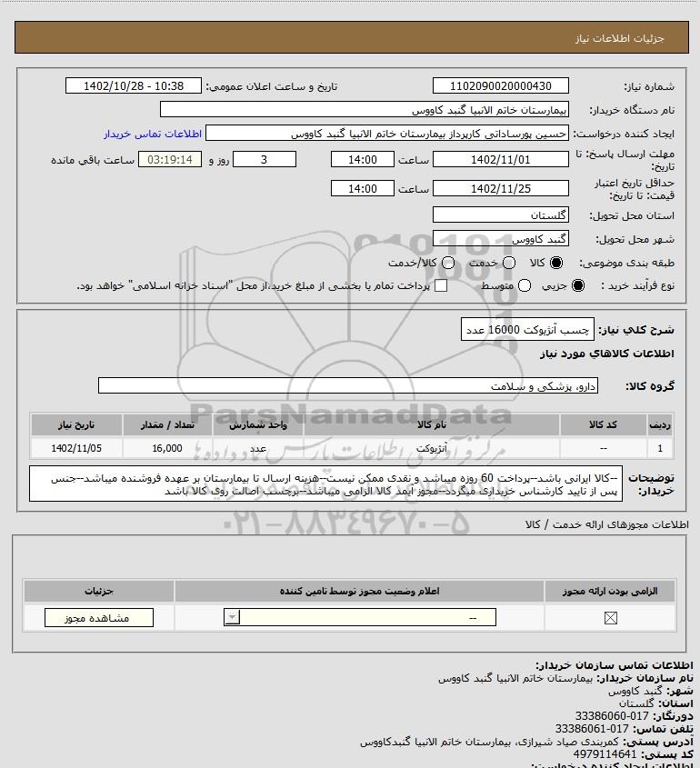Image resolution: width=700 pixels, height=768 pixels.
Task: Click the اعلام وضعیت مجوز header
Action: [x=360, y=591]
